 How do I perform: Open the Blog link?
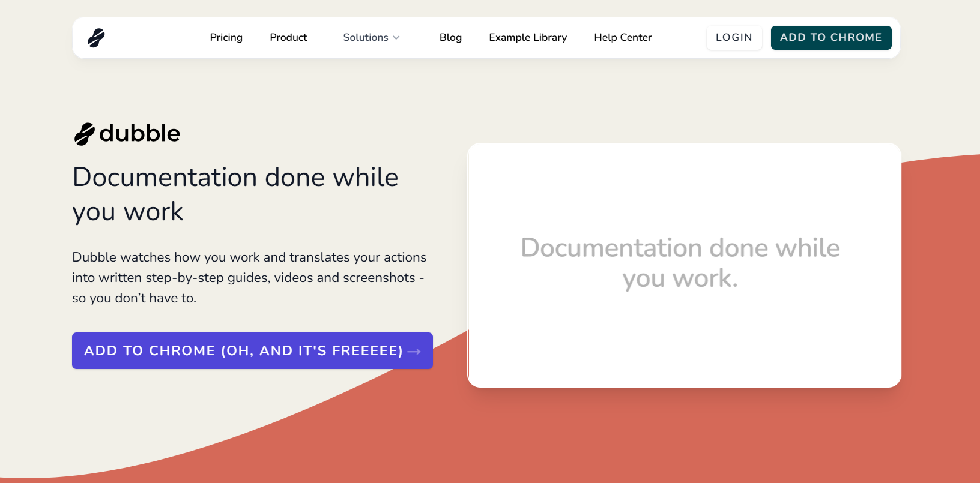click(450, 37)
